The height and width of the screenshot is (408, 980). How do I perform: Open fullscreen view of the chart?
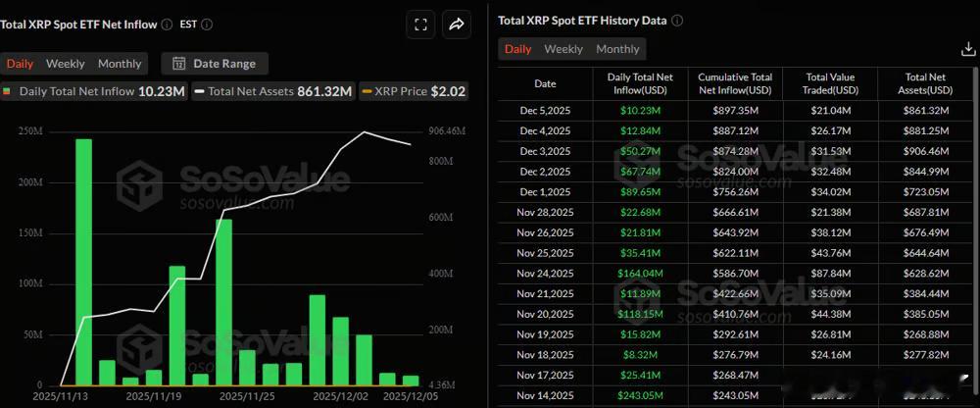[420, 25]
